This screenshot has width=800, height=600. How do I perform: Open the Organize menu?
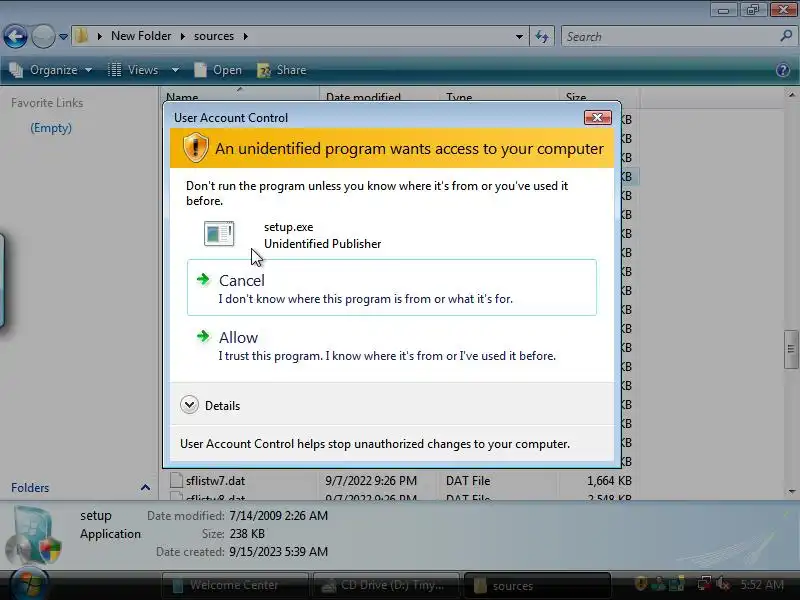pos(51,70)
